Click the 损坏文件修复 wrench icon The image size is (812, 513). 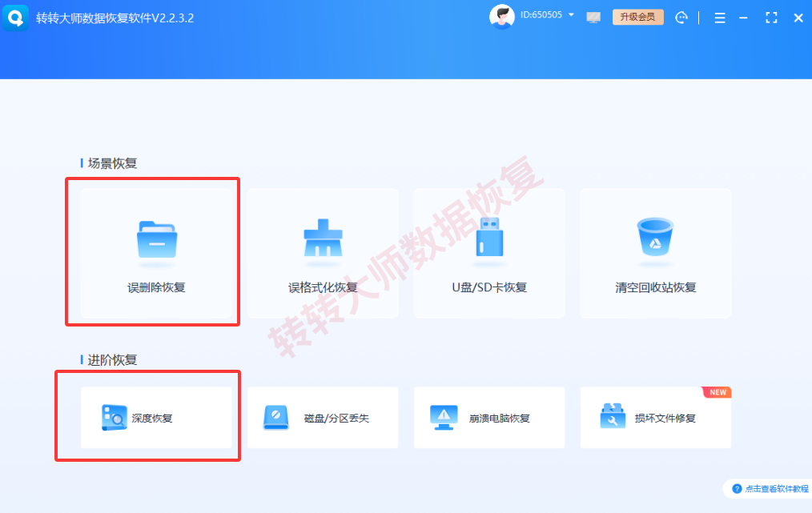(x=613, y=416)
